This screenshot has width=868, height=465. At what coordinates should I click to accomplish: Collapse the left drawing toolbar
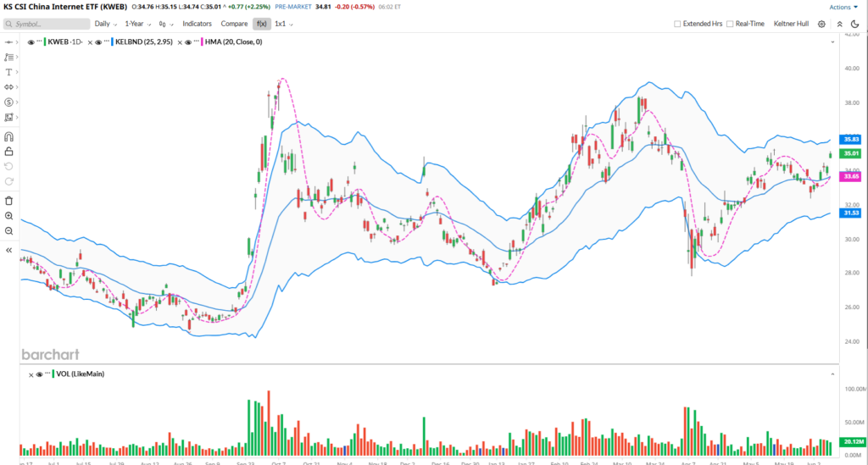click(x=9, y=251)
